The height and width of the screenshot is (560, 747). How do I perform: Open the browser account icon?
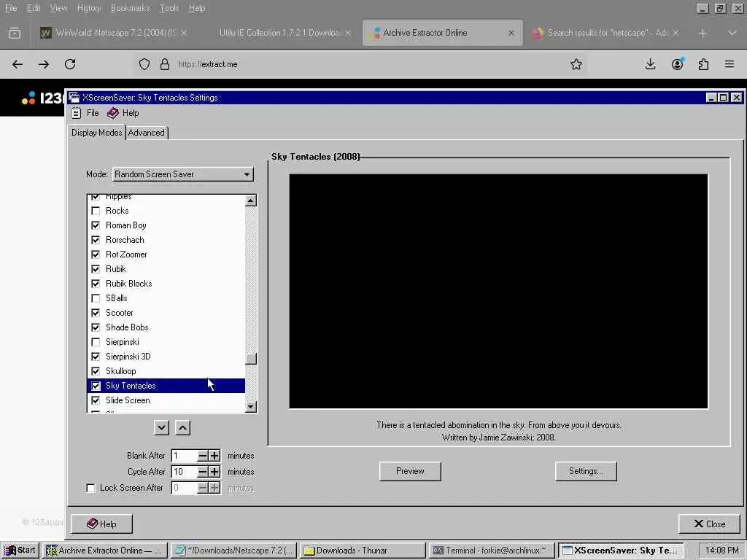(677, 64)
